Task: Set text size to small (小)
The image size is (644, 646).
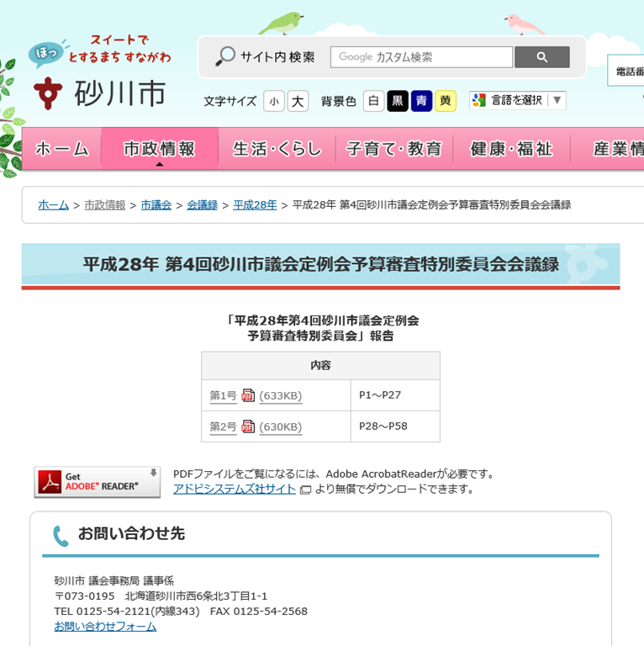Action: click(273, 102)
